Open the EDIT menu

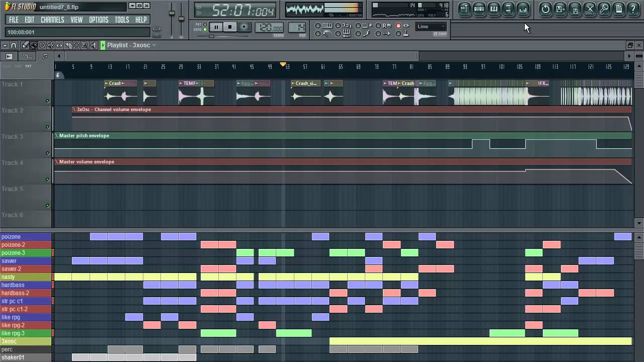pyautogui.click(x=30, y=20)
